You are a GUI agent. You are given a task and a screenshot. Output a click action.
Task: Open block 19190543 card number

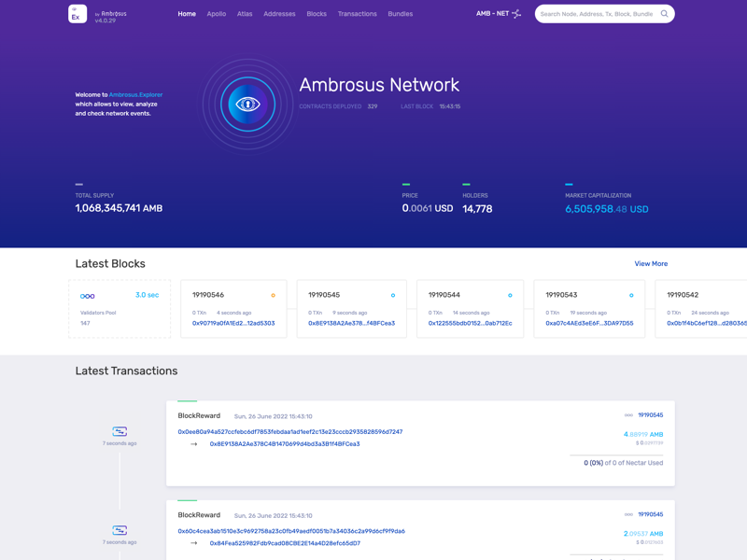(561, 295)
